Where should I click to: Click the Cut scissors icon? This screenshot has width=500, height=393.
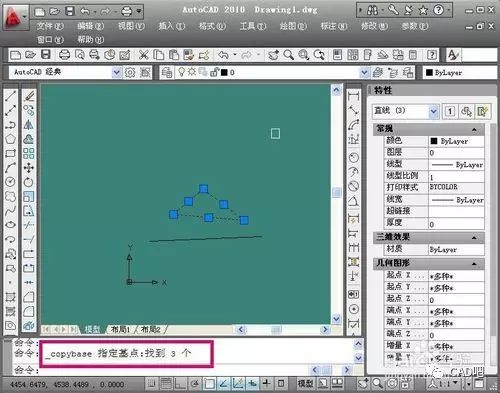(x=143, y=54)
